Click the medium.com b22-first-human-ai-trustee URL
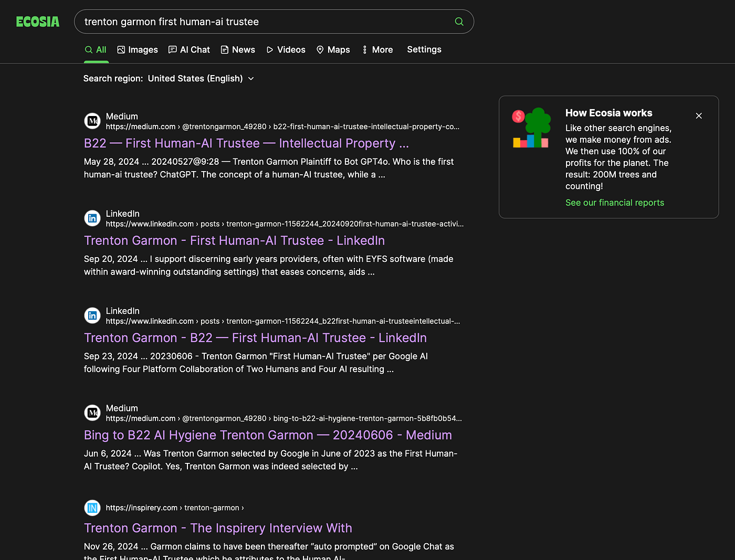The height and width of the screenshot is (560, 735). [282, 126]
